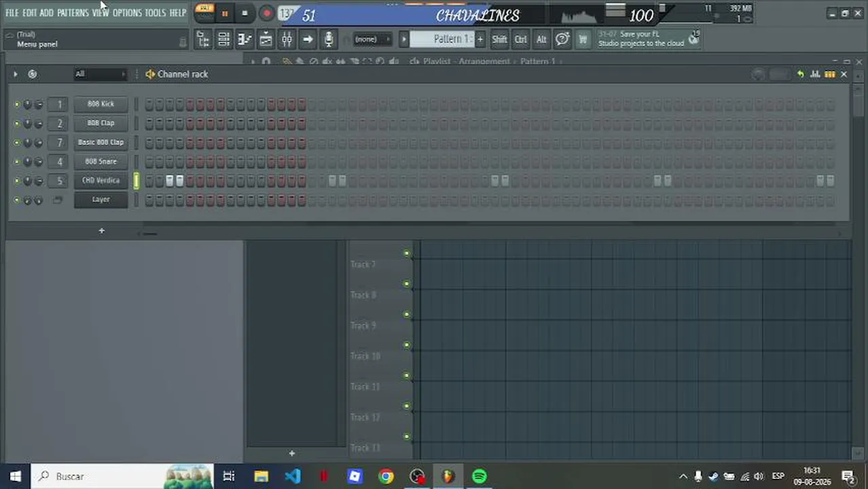Open the PATTERNS menu
Screen dimensions: 868x489
pos(73,13)
